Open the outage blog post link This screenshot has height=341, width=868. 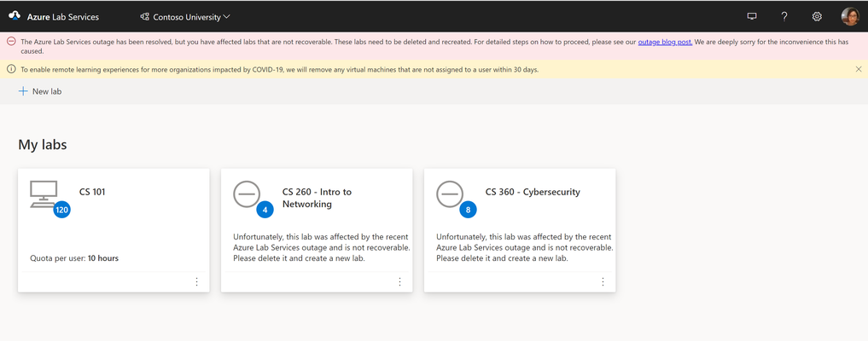(x=665, y=42)
